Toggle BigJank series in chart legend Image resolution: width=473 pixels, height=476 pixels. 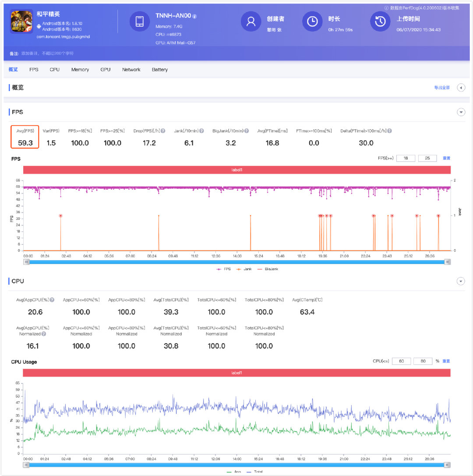click(268, 269)
